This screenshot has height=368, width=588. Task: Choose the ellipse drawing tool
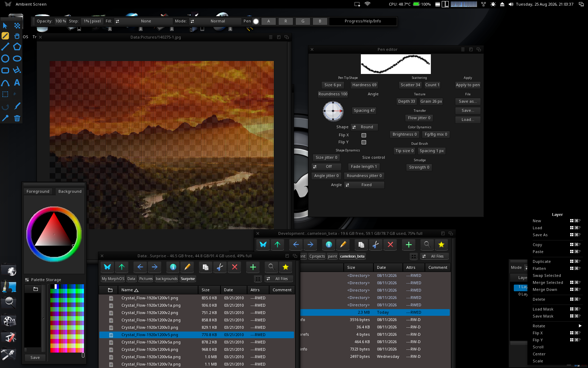(x=17, y=59)
